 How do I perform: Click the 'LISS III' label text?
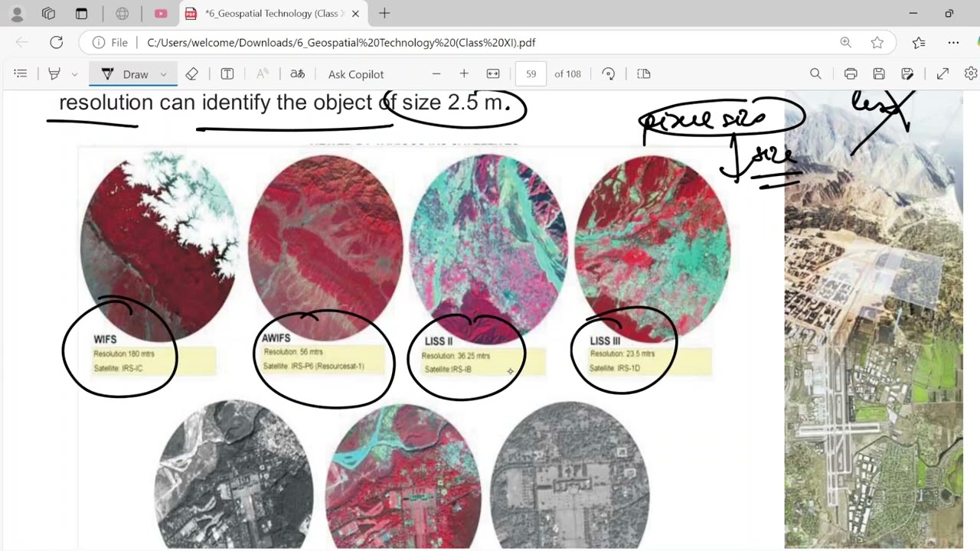pyautogui.click(x=605, y=341)
